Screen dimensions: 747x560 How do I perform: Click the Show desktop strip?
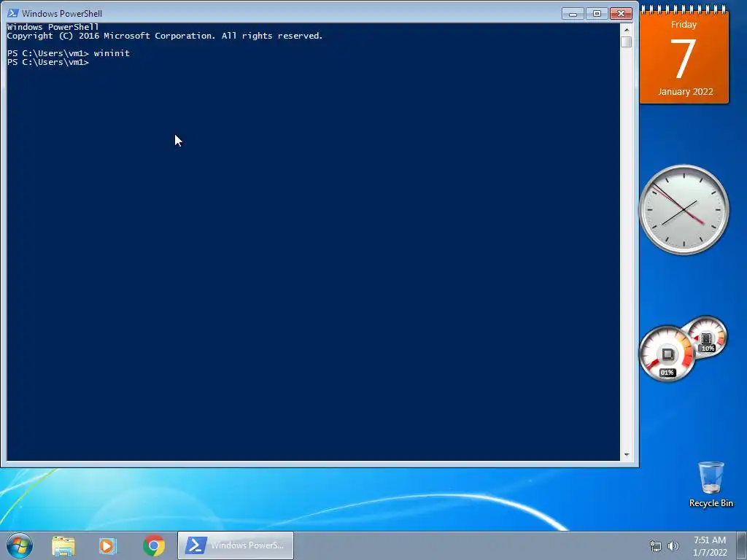(742, 545)
